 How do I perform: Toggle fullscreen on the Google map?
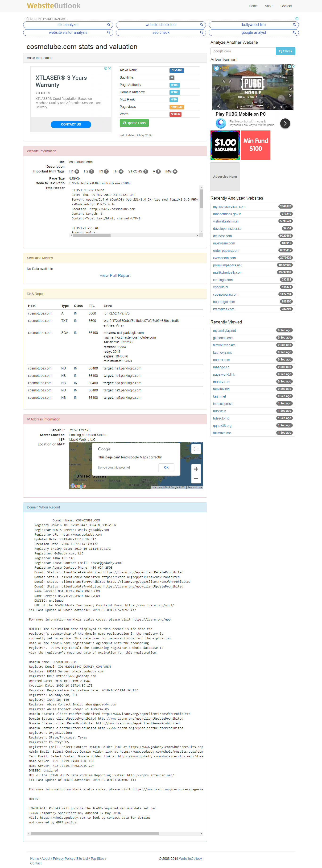[x=196, y=449]
